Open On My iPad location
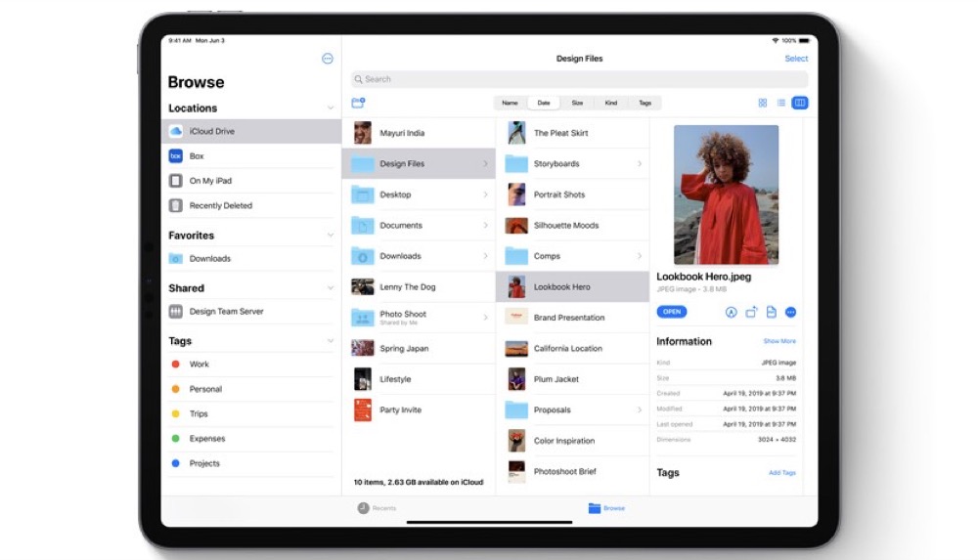The image size is (978, 560). click(251, 181)
